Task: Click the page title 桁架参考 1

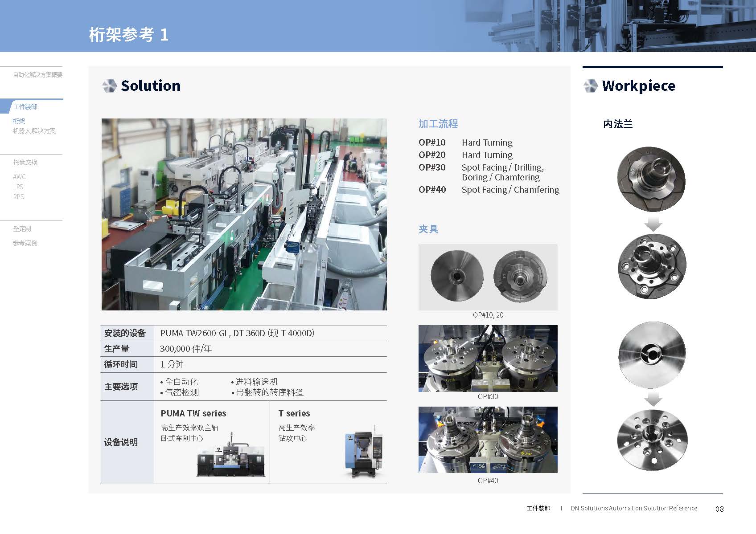Action: tap(129, 35)
